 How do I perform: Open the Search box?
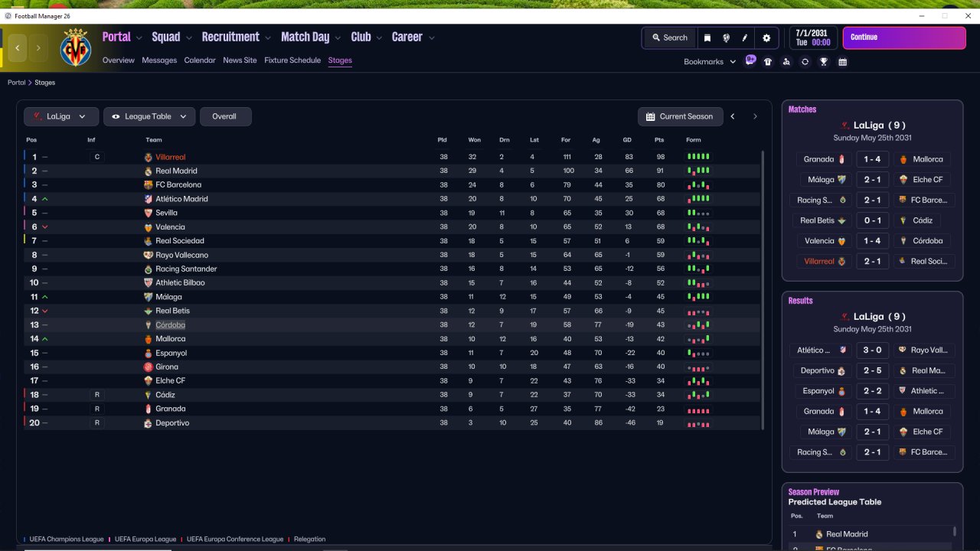point(670,37)
